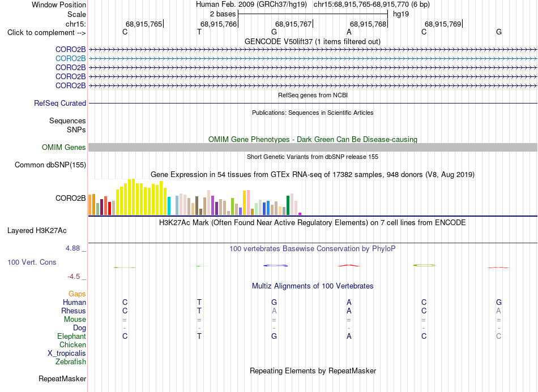Click the Chicken species label

coord(72,344)
